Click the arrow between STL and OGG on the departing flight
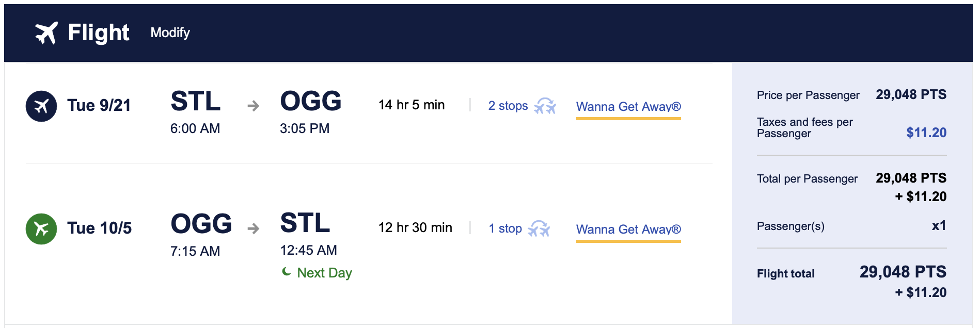This screenshot has height=328, width=980. coord(253,106)
